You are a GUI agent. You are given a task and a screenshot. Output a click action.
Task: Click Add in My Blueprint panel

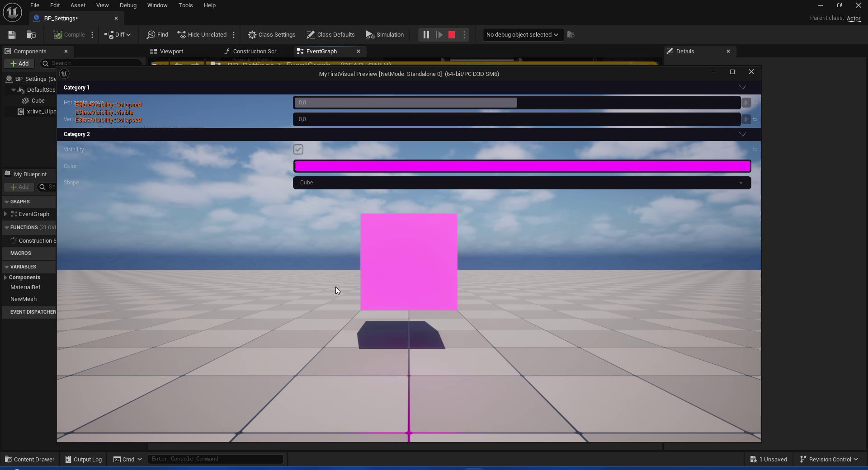tap(19, 187)
